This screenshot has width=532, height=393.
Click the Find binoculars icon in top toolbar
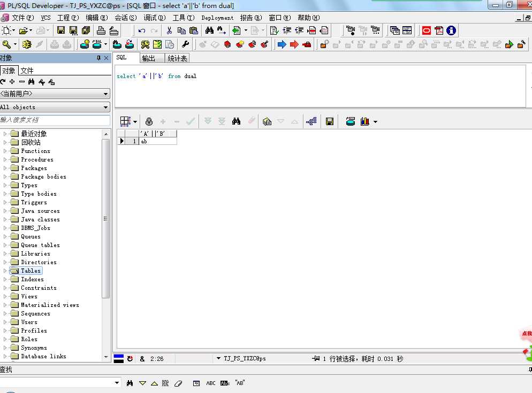(x=209, y=30)
